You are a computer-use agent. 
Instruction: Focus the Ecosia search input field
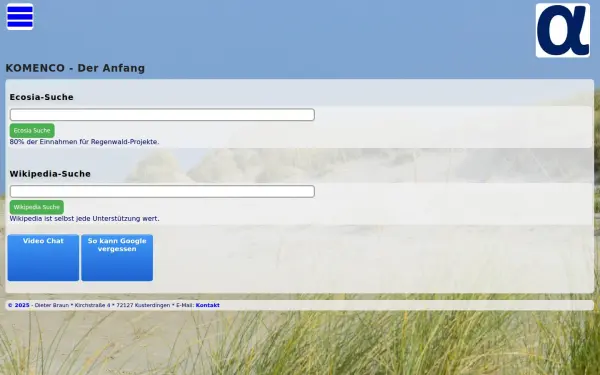click(162, 115)
